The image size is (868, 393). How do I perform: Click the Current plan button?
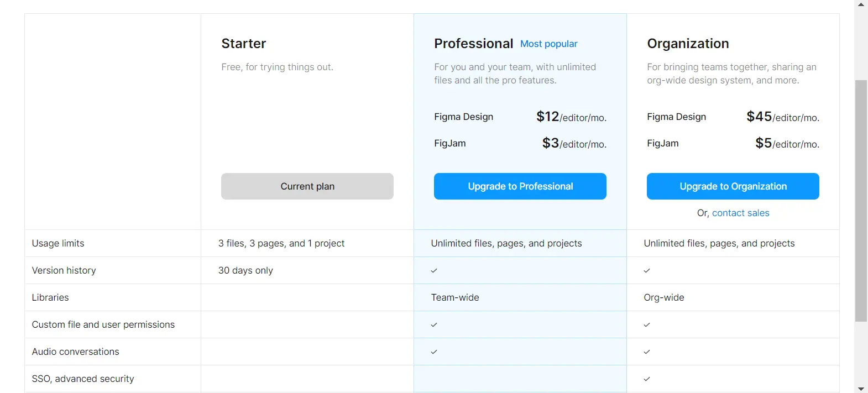tap(307, 186)
